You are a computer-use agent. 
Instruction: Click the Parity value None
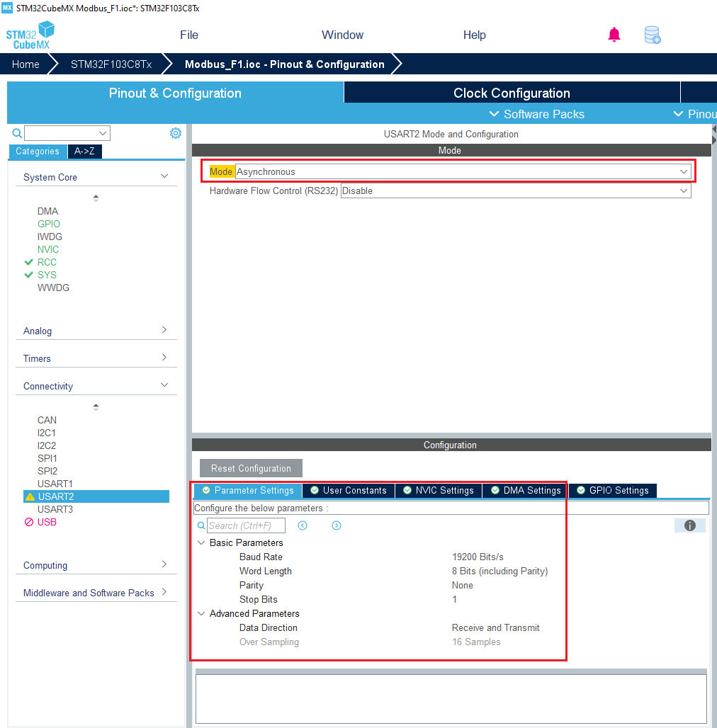pos(462,585)
